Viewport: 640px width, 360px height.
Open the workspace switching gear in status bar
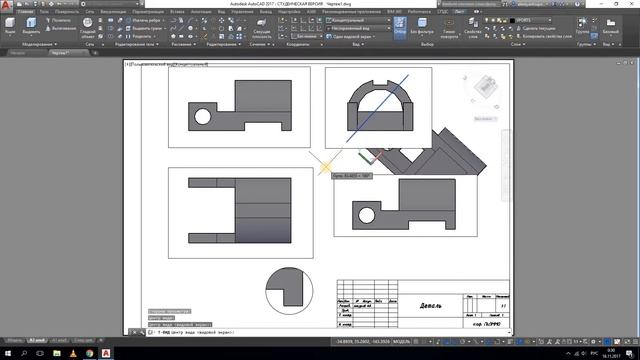(x=593, y=342)
